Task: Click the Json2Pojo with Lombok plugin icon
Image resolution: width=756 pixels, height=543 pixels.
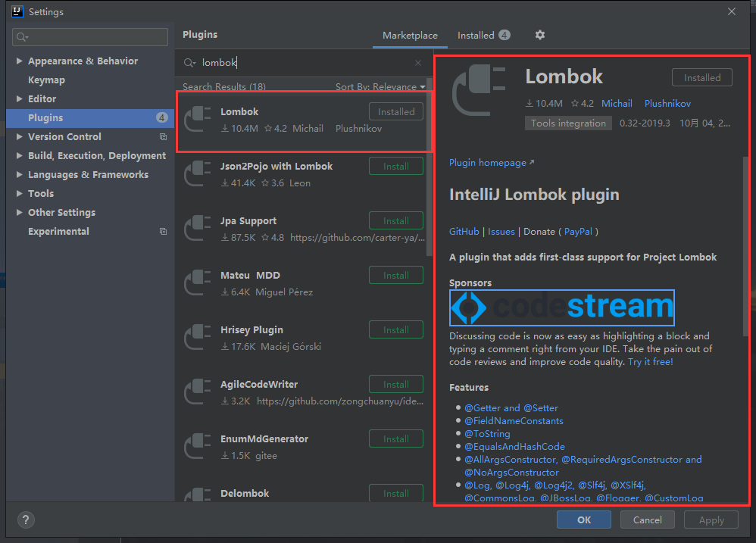Action: 198,174
